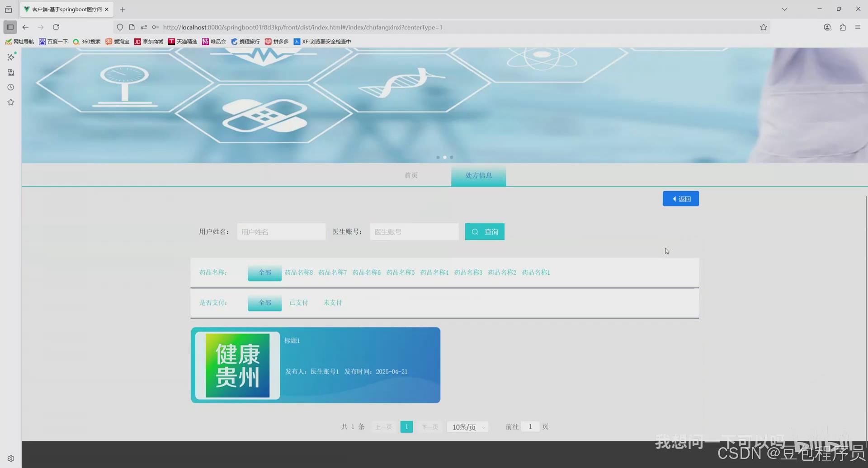Filter by 药品名称1
The image size is (868, 468).
pos(536,272)
